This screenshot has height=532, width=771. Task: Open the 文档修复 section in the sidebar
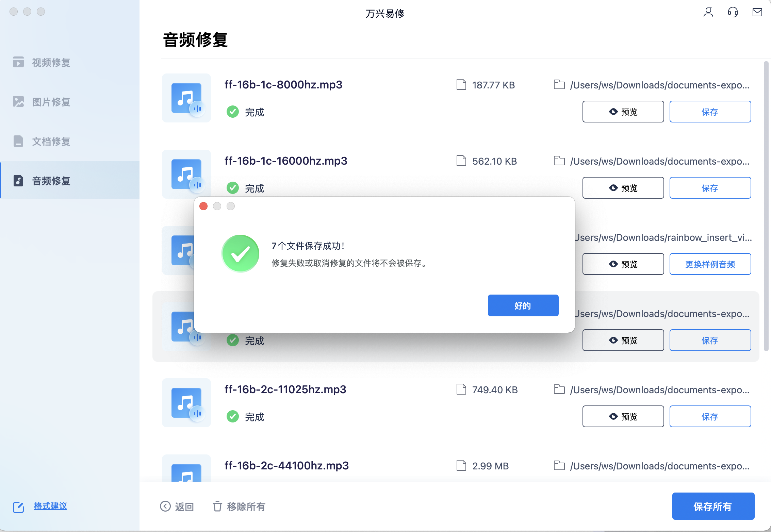(x=50, y=142)
